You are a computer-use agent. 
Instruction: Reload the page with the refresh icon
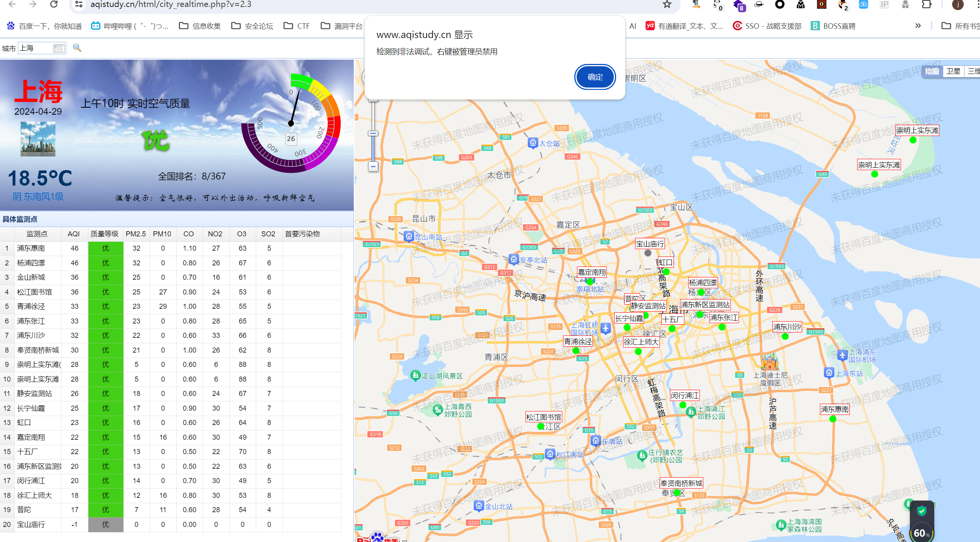[x=54, y=5]
